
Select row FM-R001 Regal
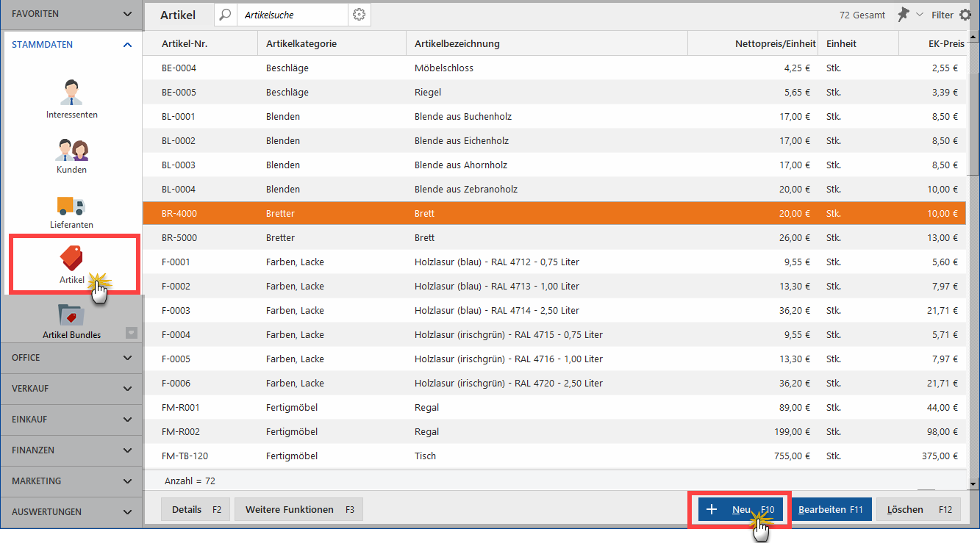pyautogui.click(x=554, y=408)
